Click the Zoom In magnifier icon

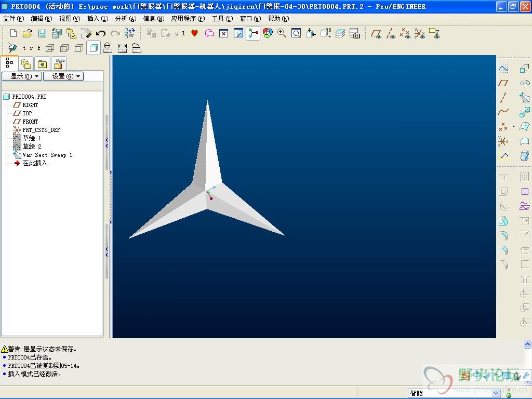282,33
